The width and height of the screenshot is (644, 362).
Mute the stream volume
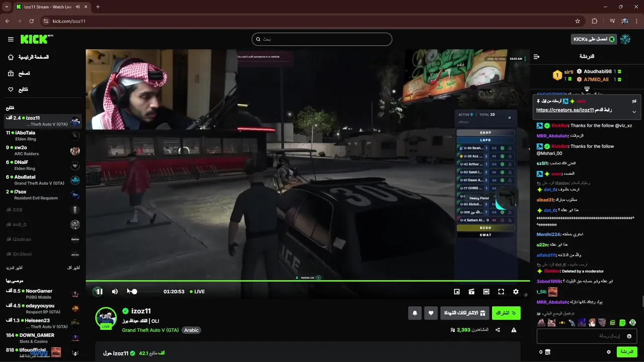pos(115,292)
